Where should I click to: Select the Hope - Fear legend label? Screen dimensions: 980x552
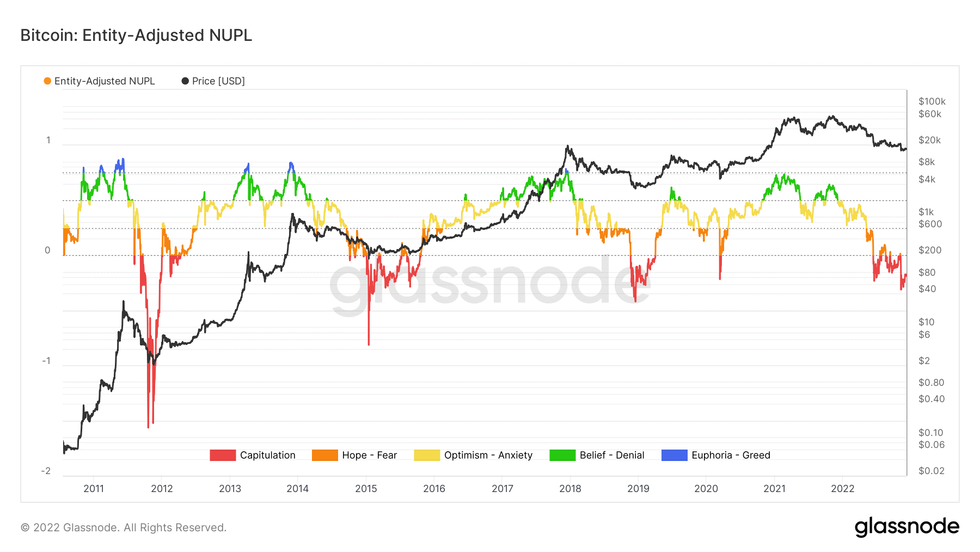(x=370, y=455)
